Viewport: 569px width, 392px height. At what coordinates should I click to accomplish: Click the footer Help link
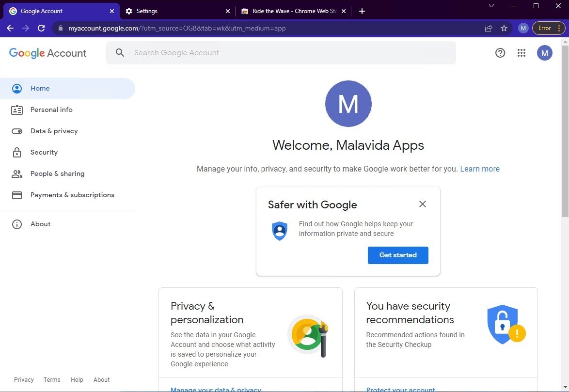[77, 380]
